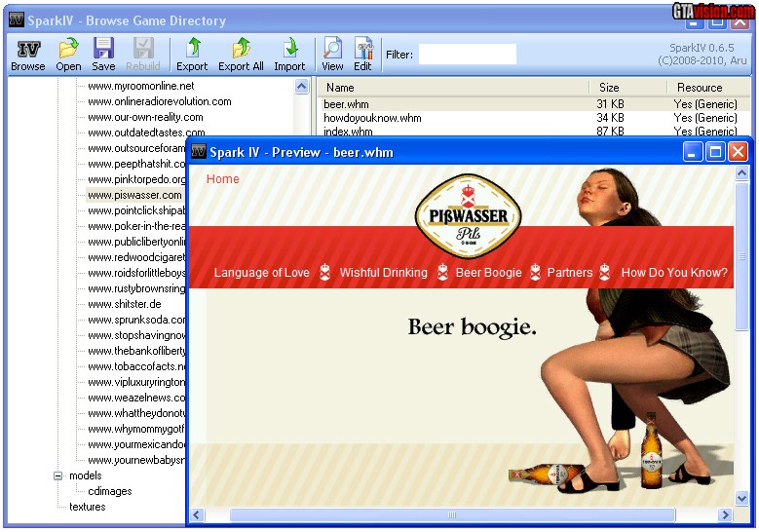Open the Home link in preview

222,179
